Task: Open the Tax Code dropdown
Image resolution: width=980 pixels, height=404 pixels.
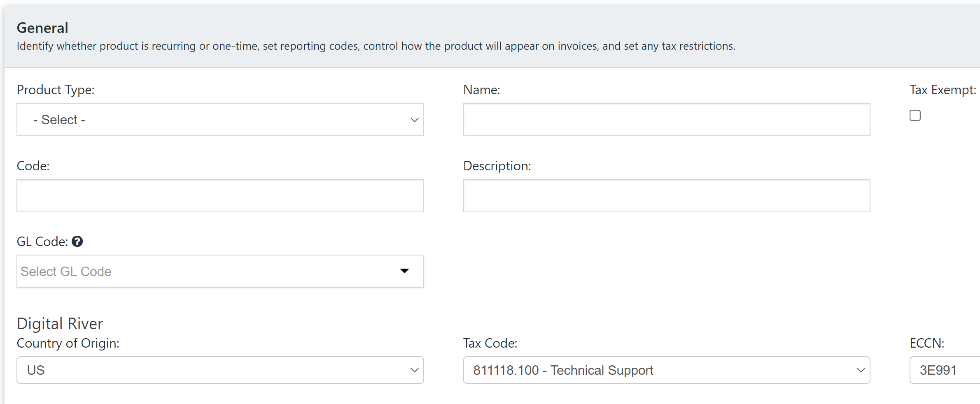Action: click(x=667, y=370)
